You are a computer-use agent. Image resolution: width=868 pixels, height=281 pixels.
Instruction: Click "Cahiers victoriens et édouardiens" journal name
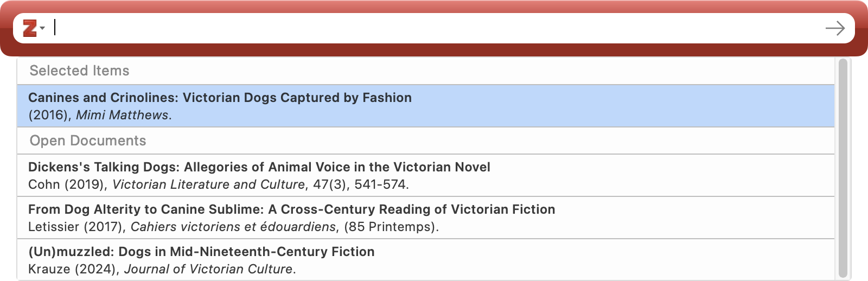[233, 227]
